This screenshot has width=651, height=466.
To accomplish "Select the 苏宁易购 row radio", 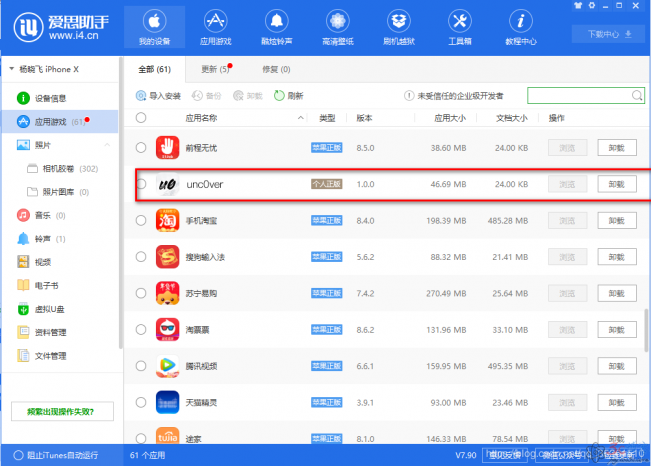I will tap(141, 293).
